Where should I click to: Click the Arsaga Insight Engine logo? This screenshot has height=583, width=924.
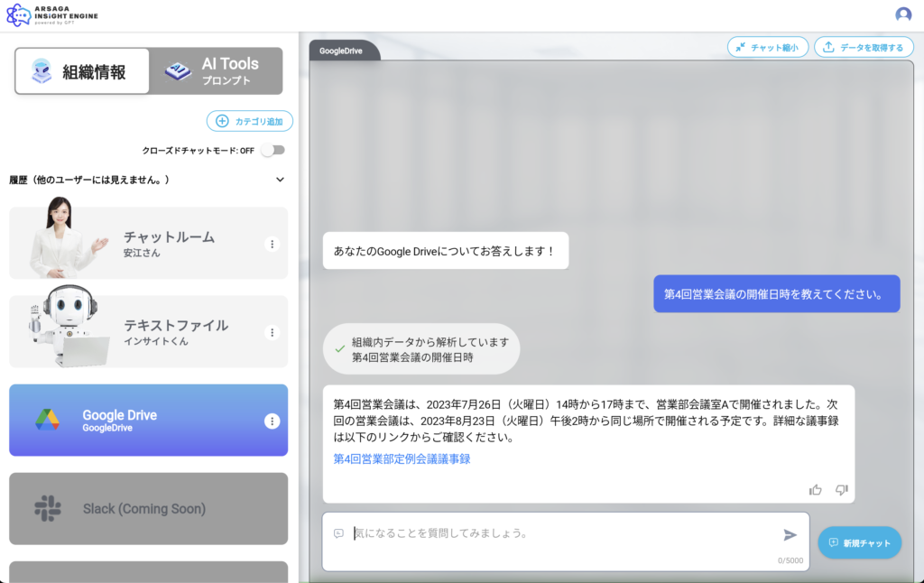[x=51, y=14]
